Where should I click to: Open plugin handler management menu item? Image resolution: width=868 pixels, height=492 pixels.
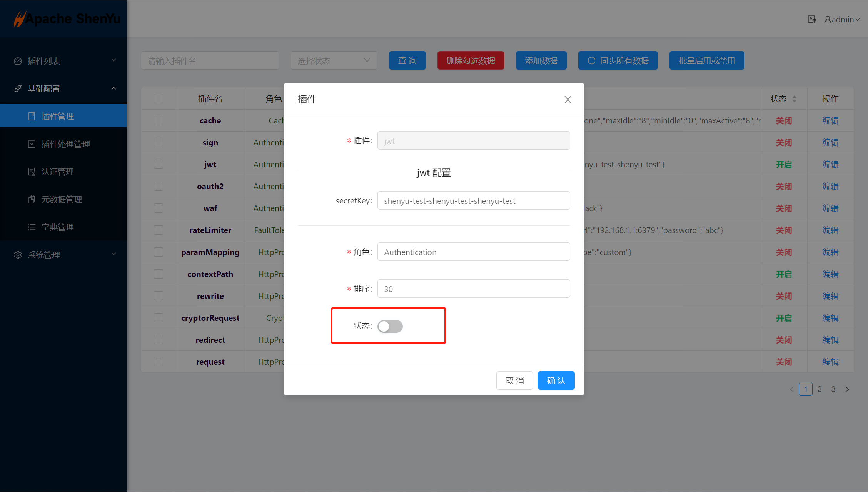[x=65, y=144]
